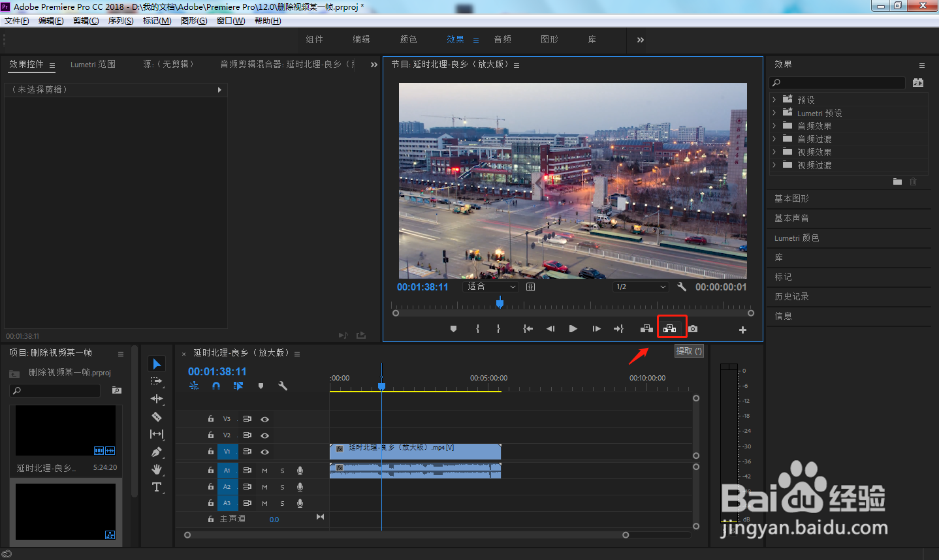Image resolution: width=939 pixels, height=560 pixels.
Task: Go to In point in Program monitor
Action: pos(528,329)
